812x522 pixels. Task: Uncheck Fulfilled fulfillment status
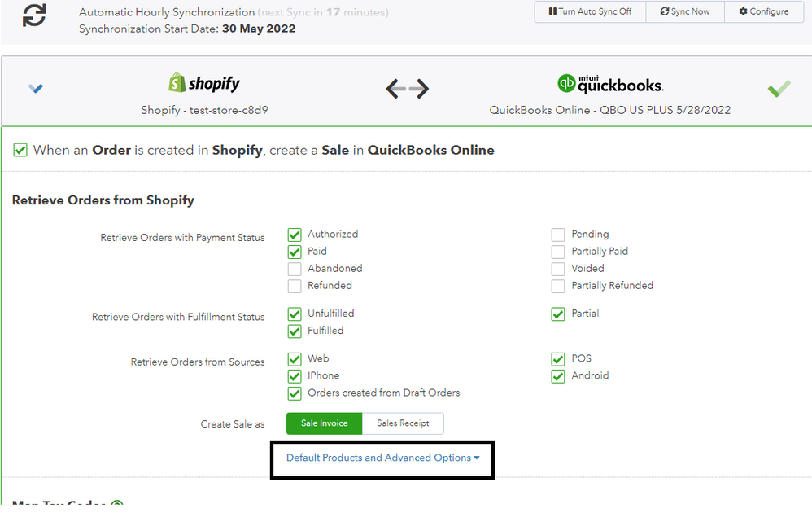295,331
